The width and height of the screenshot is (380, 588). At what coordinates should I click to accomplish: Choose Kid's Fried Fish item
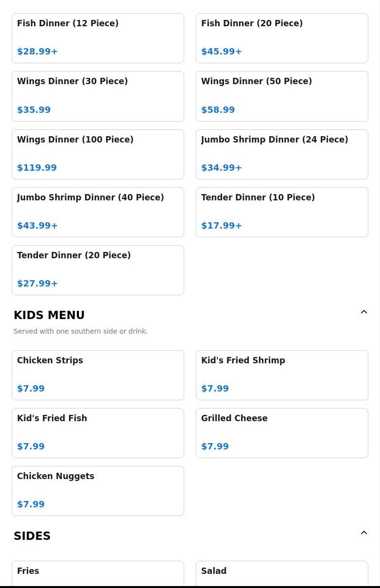click(x=98, y=433)
